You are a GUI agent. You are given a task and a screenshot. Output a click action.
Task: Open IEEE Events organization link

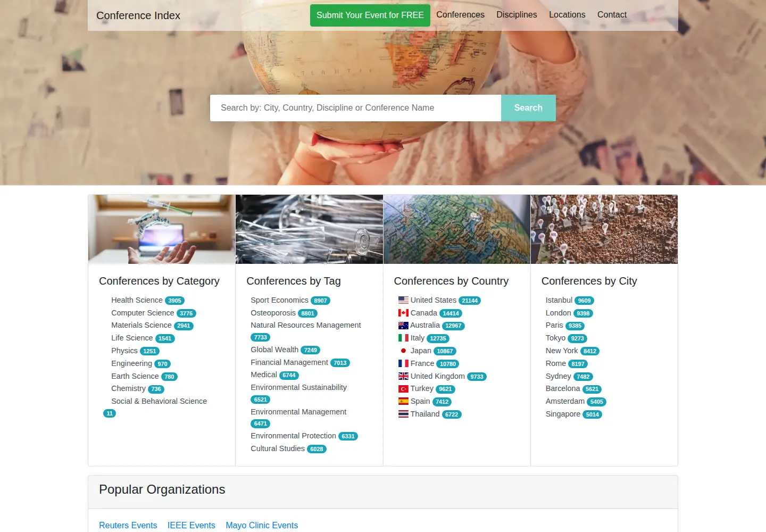point(191,525)
